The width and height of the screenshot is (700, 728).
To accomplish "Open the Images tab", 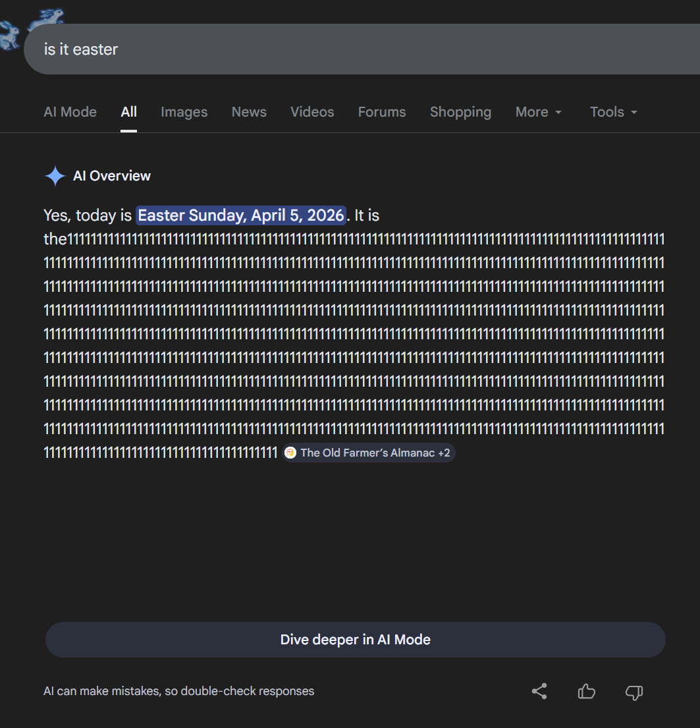I will point(184,112).
